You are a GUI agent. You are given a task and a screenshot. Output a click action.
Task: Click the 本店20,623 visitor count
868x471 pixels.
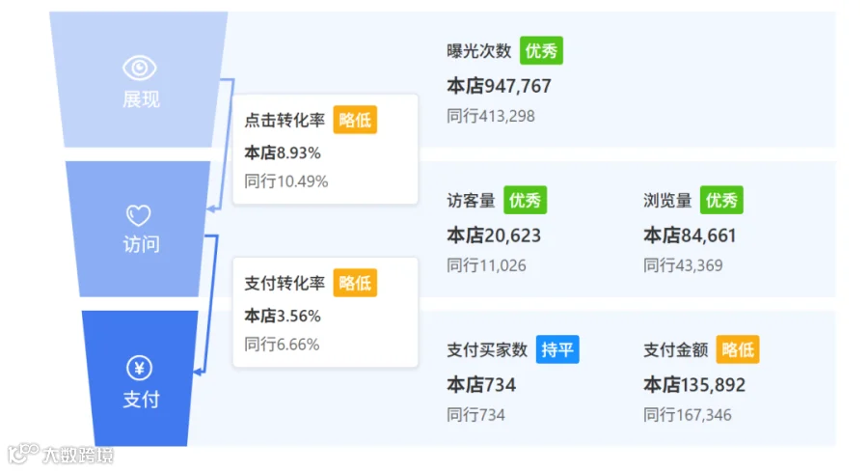[494, 235]
